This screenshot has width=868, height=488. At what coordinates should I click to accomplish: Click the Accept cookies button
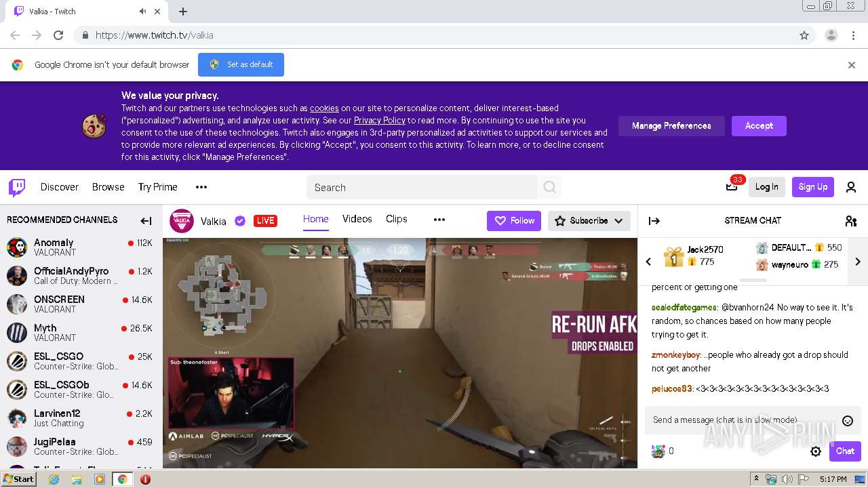[x=759, y=126]
